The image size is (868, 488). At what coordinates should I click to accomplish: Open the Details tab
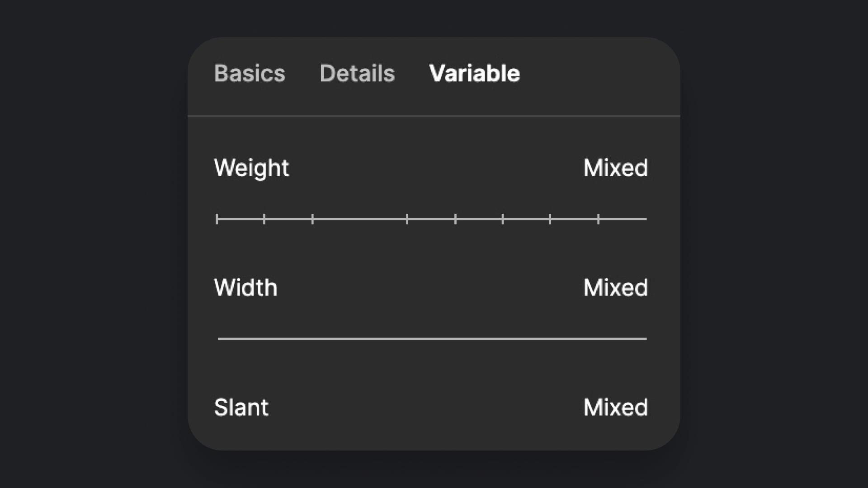357,73
